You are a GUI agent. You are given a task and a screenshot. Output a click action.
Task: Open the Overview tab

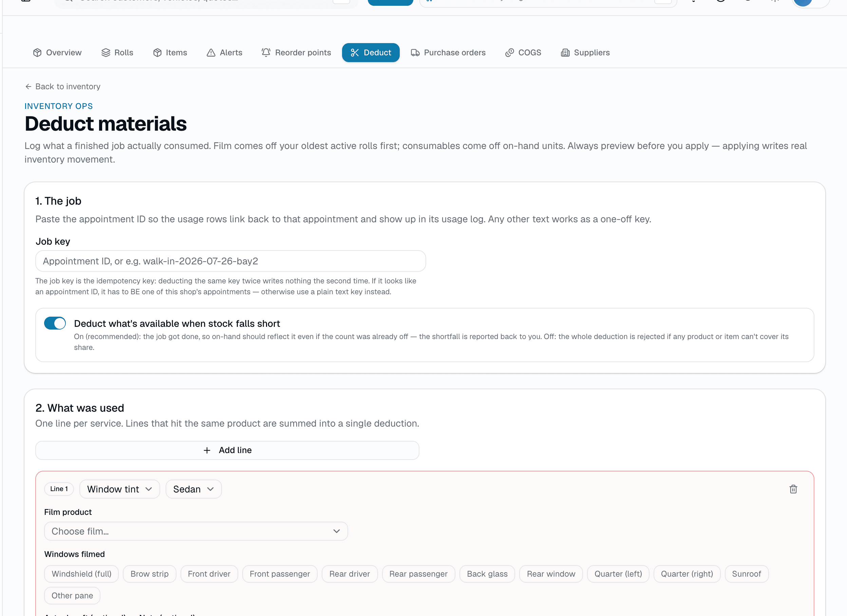57,53
